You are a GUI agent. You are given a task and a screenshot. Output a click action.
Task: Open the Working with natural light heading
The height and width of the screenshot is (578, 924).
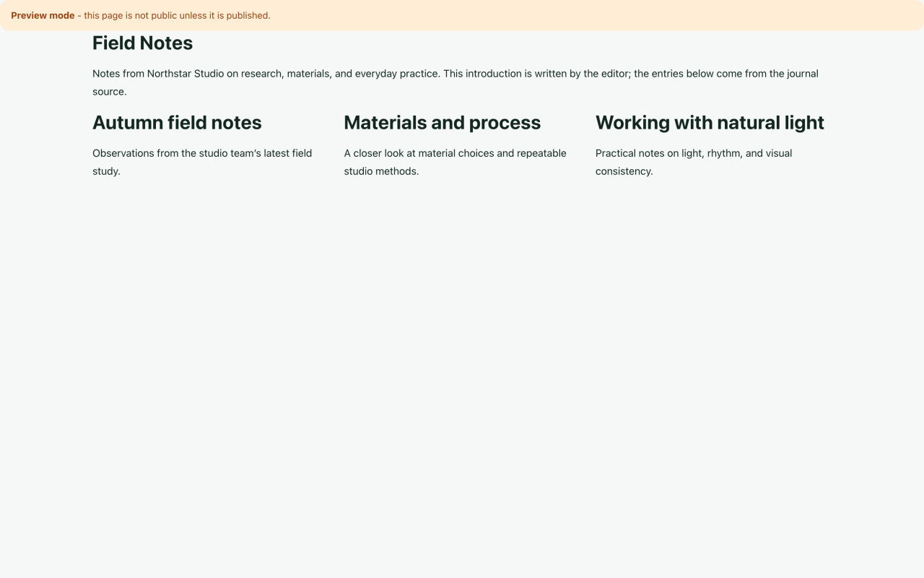click(x=710, y=123)
